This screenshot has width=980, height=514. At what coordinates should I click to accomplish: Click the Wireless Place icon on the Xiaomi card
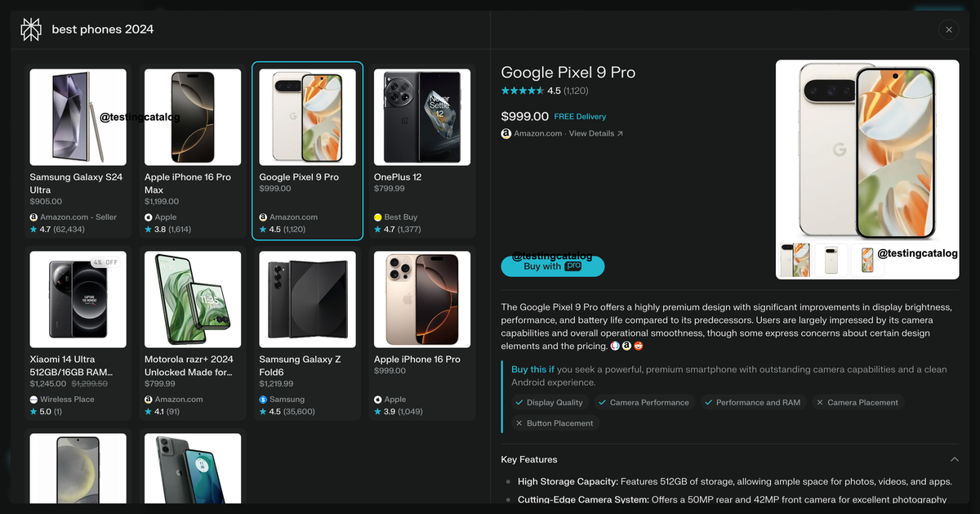pyautogui.click(x=33, y=399)
